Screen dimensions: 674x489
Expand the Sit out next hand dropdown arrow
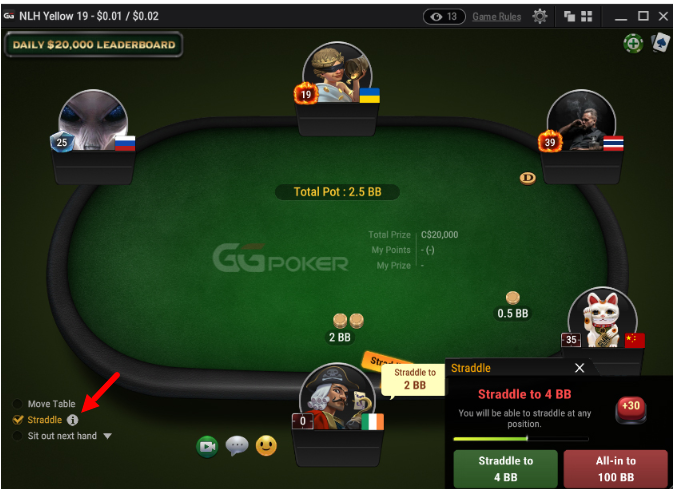(107, 436)
